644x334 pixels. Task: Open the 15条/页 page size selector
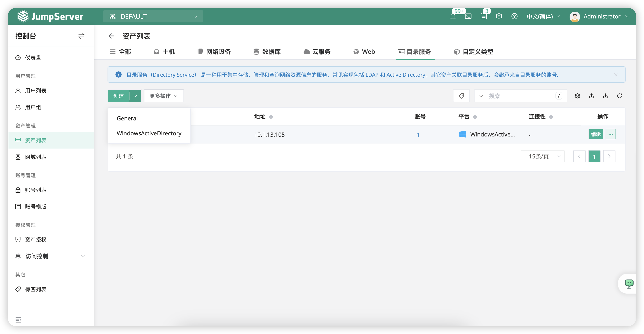(x=542, y=156)
